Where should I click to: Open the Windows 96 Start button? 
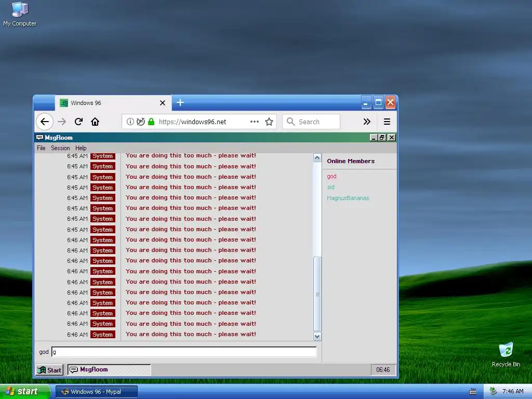pyautogui.click(x=49, y=370)
